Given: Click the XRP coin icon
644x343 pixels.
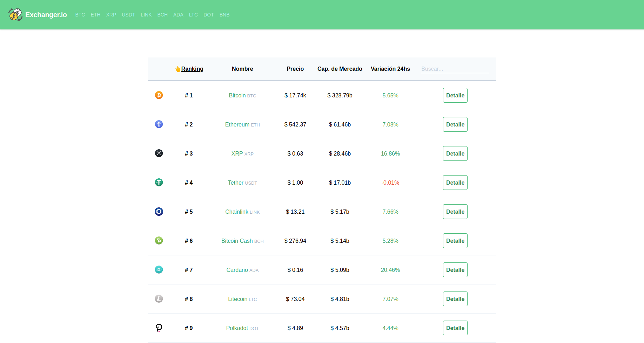Looking at the screenshot, I should pyautogui.click(x=159, y=153).
